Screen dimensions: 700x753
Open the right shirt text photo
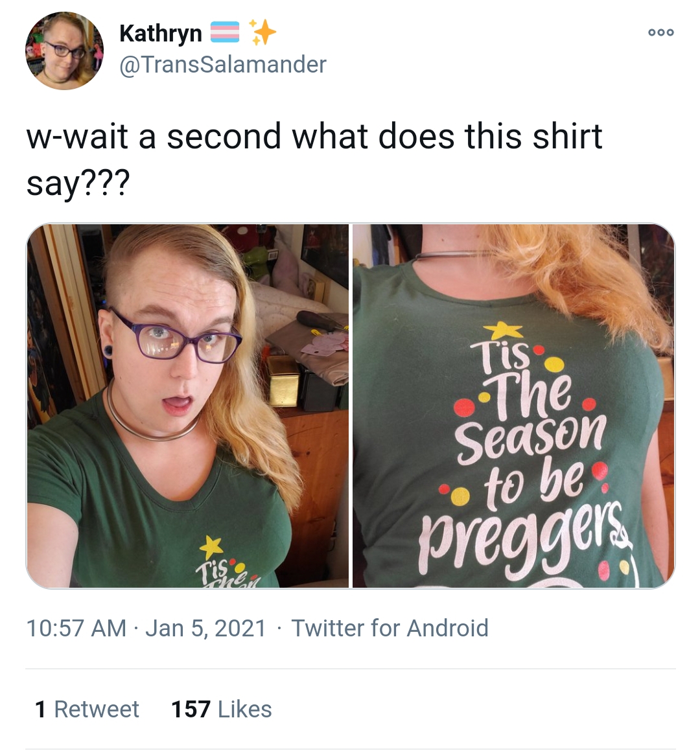[513, 406]
